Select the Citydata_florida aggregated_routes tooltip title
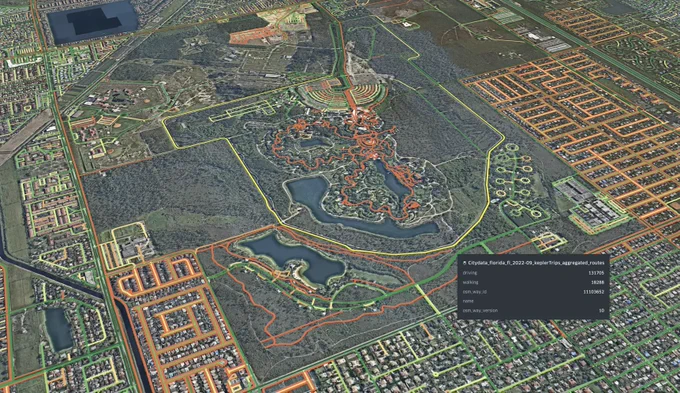 tap(536, 263)
